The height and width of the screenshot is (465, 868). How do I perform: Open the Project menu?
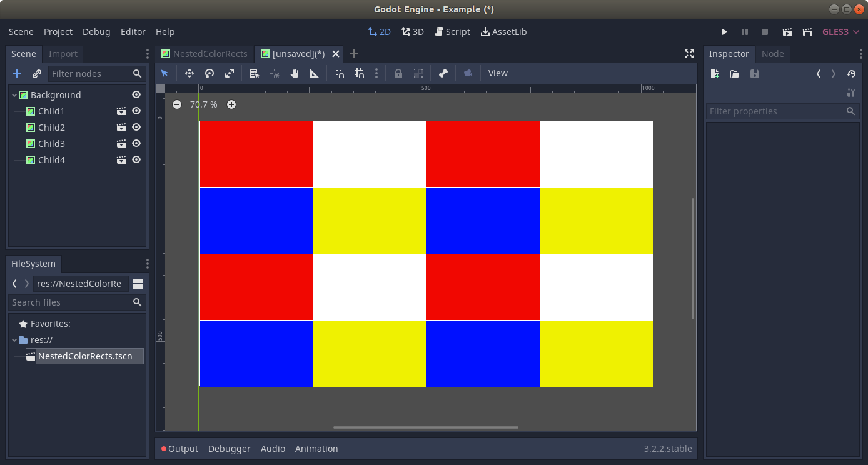pyautogui.click(x=58, y=32)
